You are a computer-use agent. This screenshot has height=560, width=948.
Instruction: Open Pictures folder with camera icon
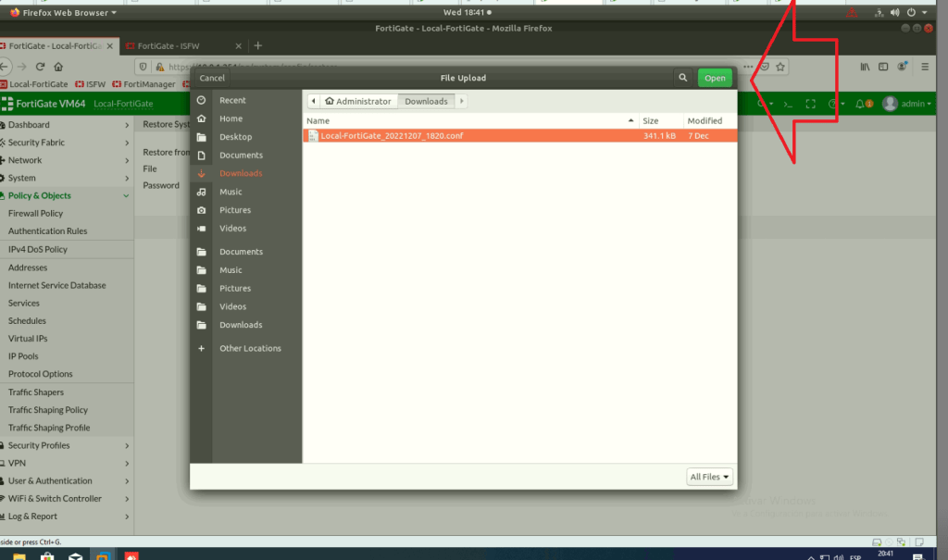[x=234, y=210]
